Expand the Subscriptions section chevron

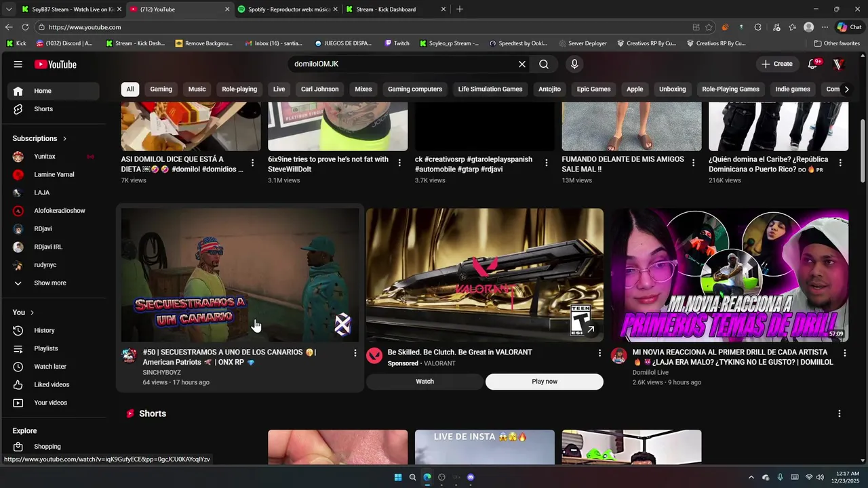pos(65,138)
